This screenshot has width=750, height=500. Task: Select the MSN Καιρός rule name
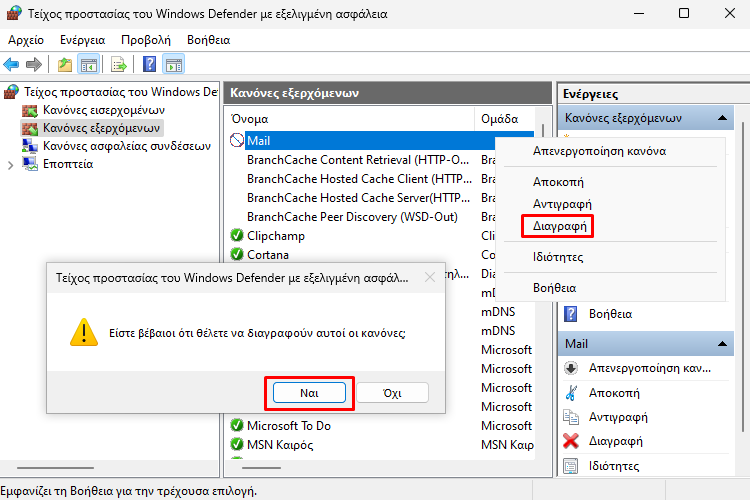(x=280, y=444)
